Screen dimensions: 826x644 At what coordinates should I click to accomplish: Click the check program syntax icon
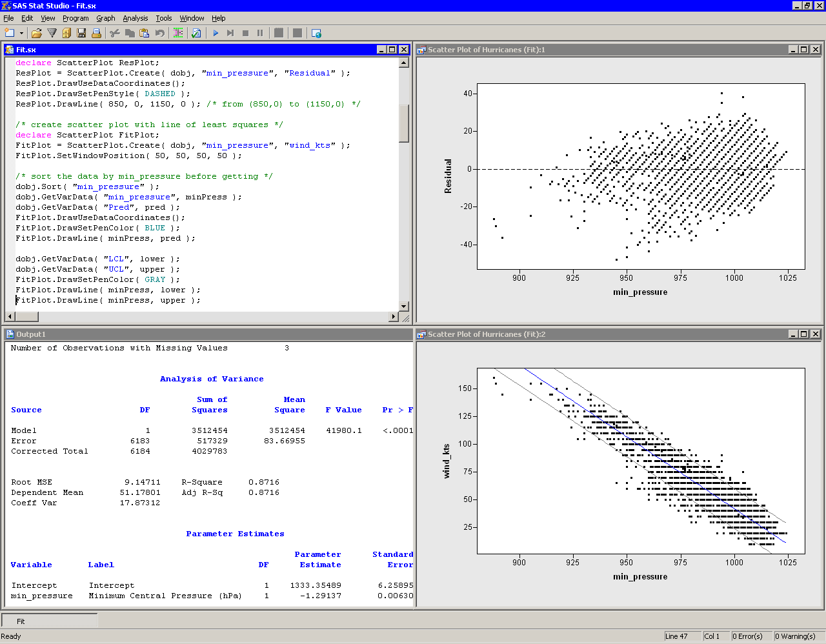pyautogui.click(x=196, y=33)
